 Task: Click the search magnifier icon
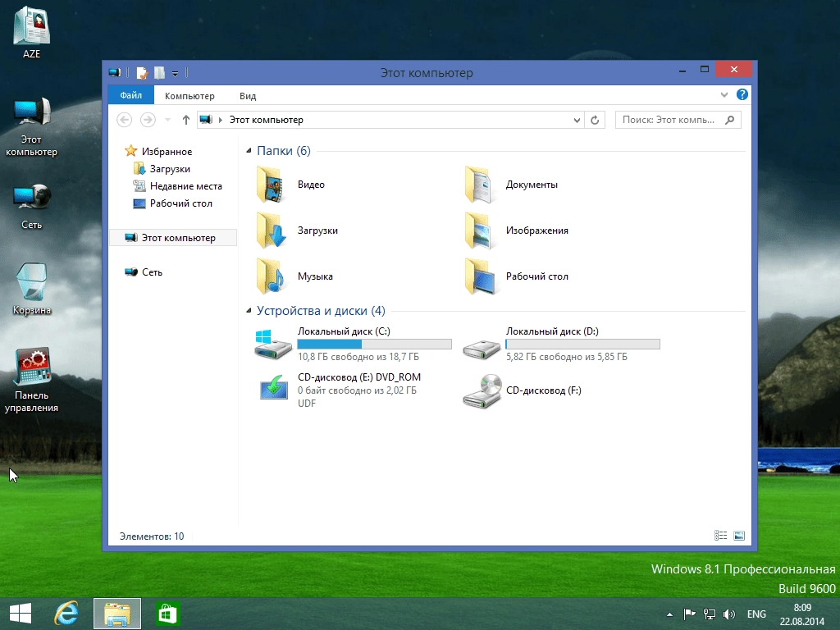729,120
